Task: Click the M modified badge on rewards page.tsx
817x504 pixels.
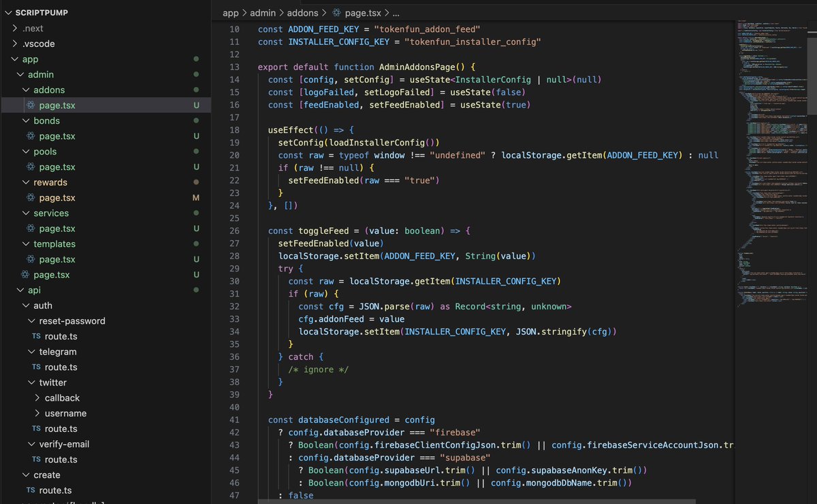Action: [x=196, y=197]
